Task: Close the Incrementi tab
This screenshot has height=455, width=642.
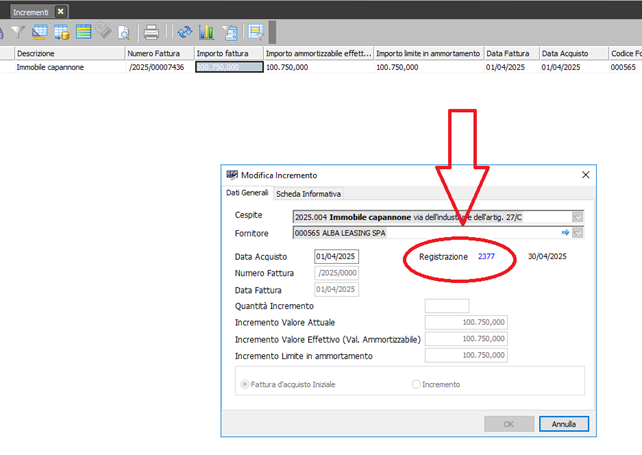Action: tap(60, 10)
